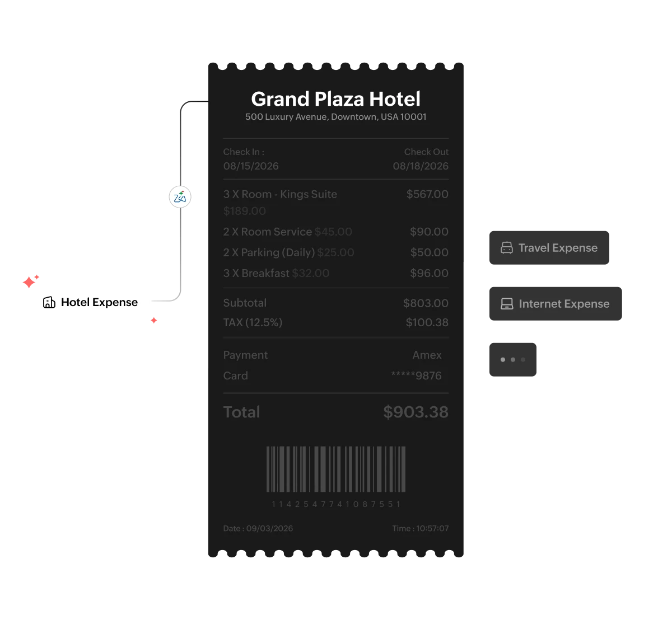Image resolution: width=672 pixels, height=620 pixels.
Task: Click the large pink sparkle icon
Action: point(29,282)
